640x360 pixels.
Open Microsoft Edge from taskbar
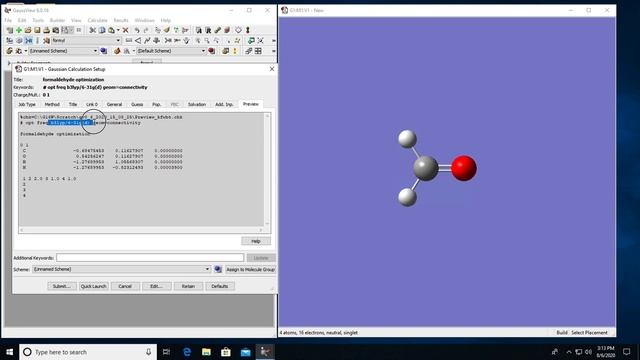pyautogui.click(x=187, y=351)
